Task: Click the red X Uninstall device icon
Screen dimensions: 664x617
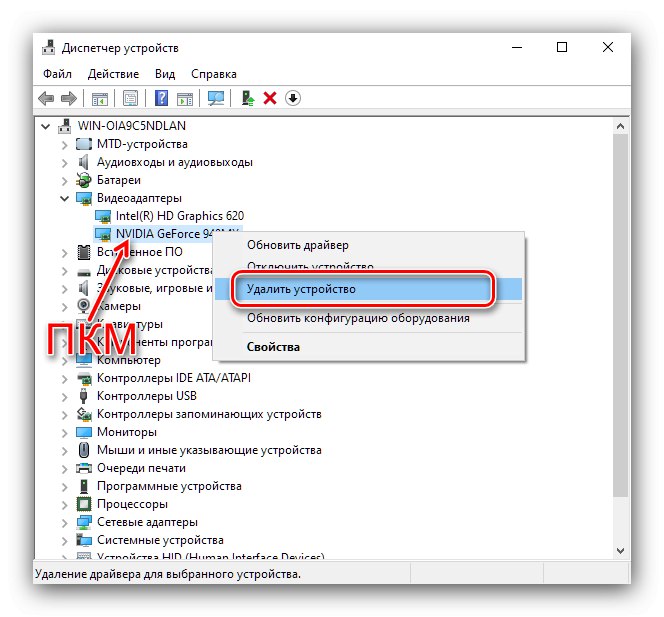Action: 270,98
